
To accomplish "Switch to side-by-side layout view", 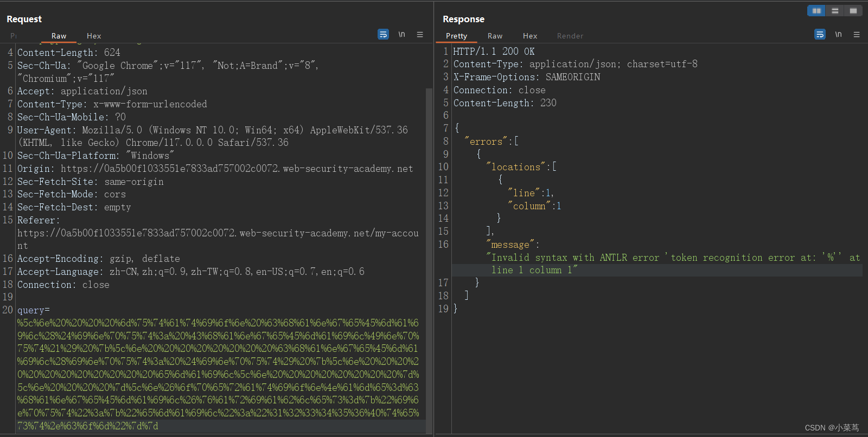I will pyautogui.click(x=816, y=11).
